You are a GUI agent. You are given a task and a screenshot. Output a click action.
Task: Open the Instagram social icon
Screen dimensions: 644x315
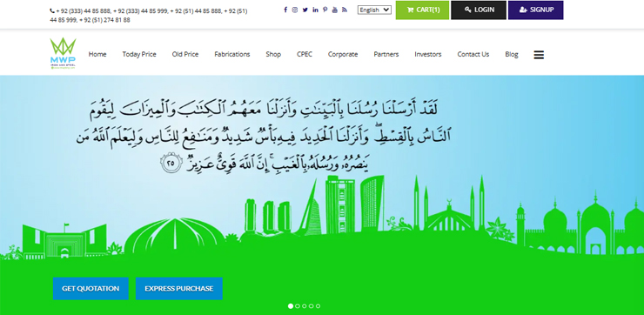(x=295, y=10)
